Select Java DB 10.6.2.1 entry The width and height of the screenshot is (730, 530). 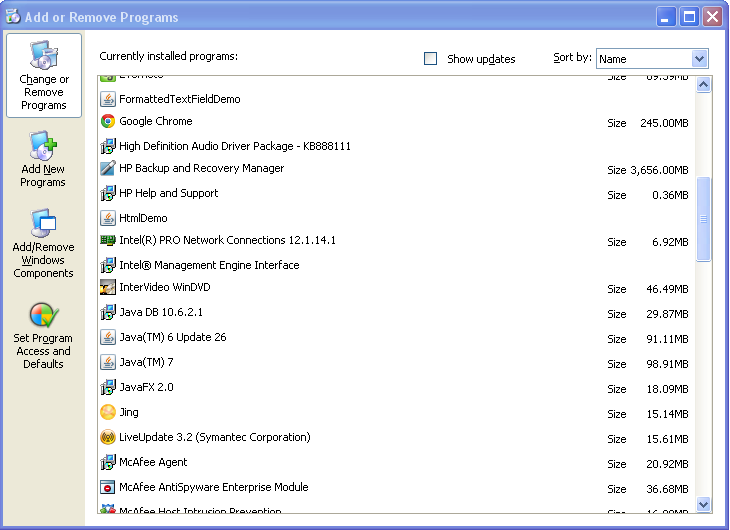click(161, 313)
